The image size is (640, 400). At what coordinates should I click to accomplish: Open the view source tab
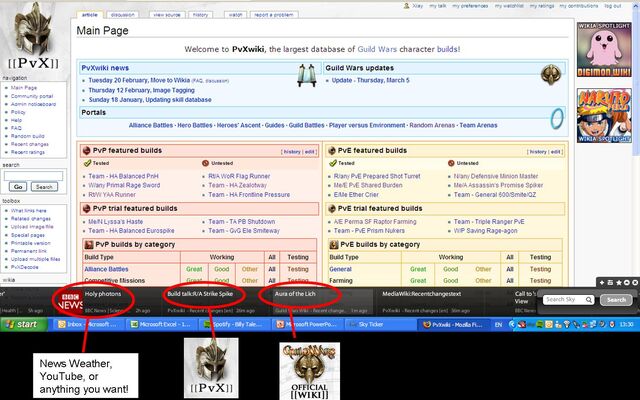point(167,15)
